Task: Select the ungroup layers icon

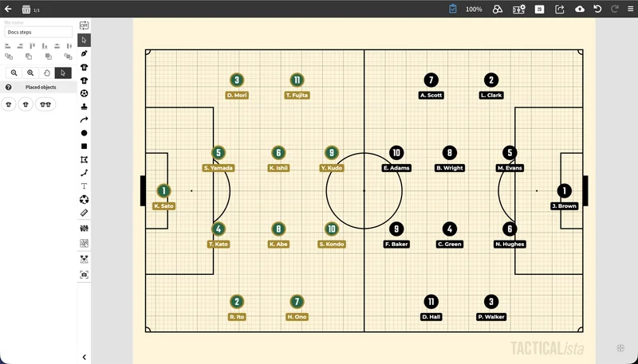Action: point(68,57)
